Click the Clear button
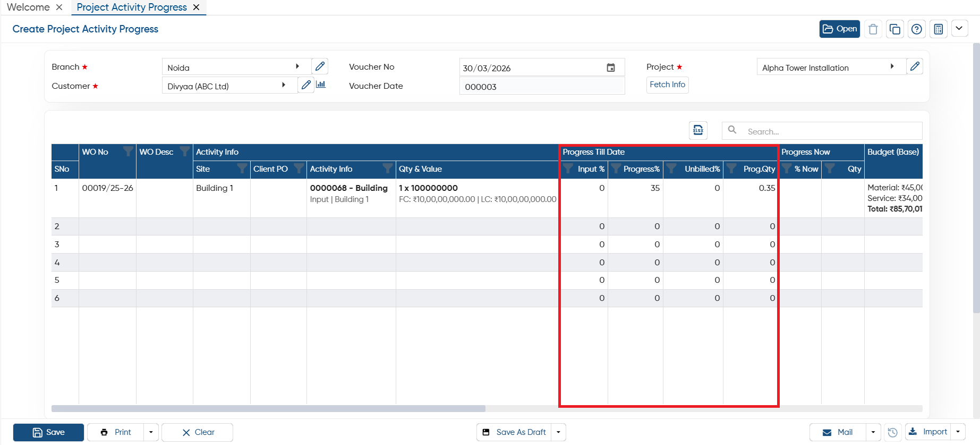Screen dimensions: 980x445 pyautogui.click(x=197, y=432)
